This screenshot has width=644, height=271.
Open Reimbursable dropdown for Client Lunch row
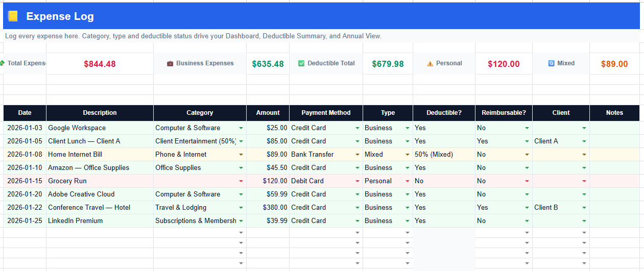click(x=527, y=141)
